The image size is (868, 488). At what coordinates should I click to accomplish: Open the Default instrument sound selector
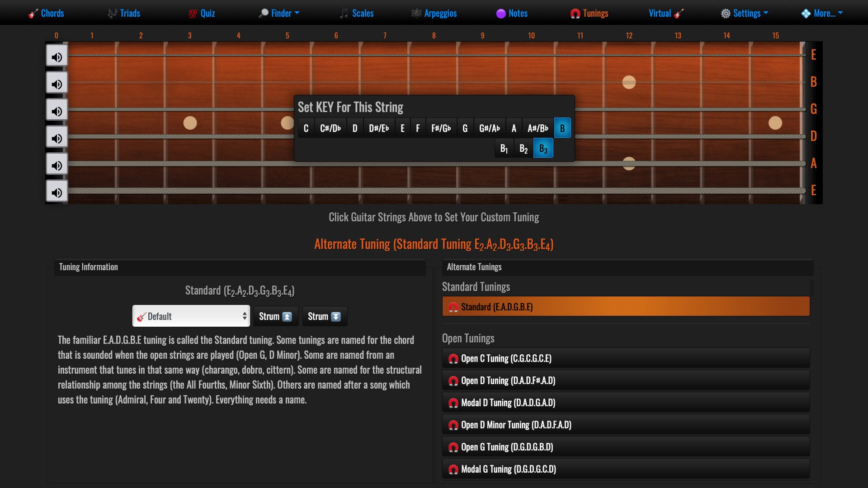[191, 316]
